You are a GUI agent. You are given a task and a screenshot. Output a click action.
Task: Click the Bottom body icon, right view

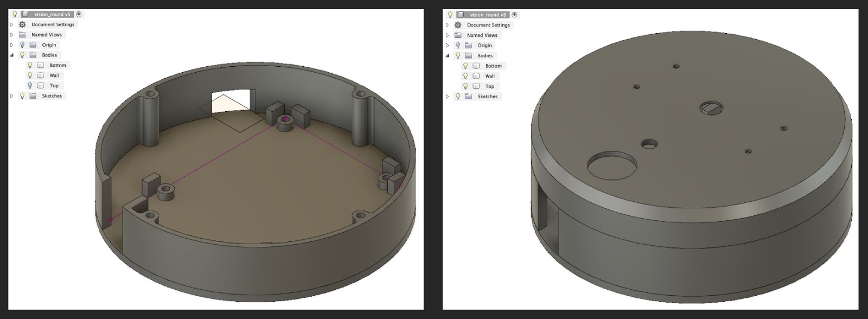click(x=476, y=66)
